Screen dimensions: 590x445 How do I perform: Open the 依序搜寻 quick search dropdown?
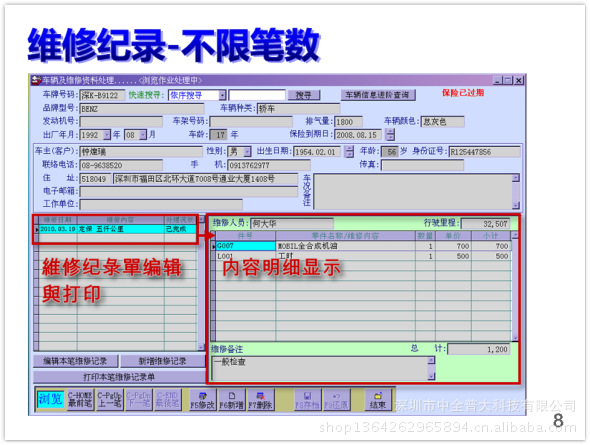click(222, 95)
